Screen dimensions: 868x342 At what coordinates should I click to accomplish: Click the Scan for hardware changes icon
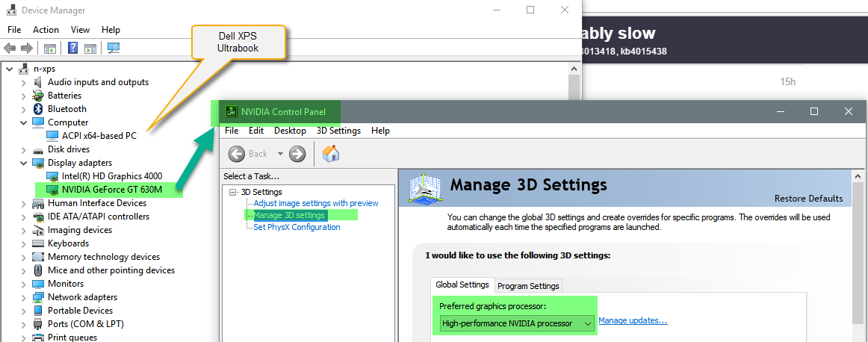click(x=114, y=48)
